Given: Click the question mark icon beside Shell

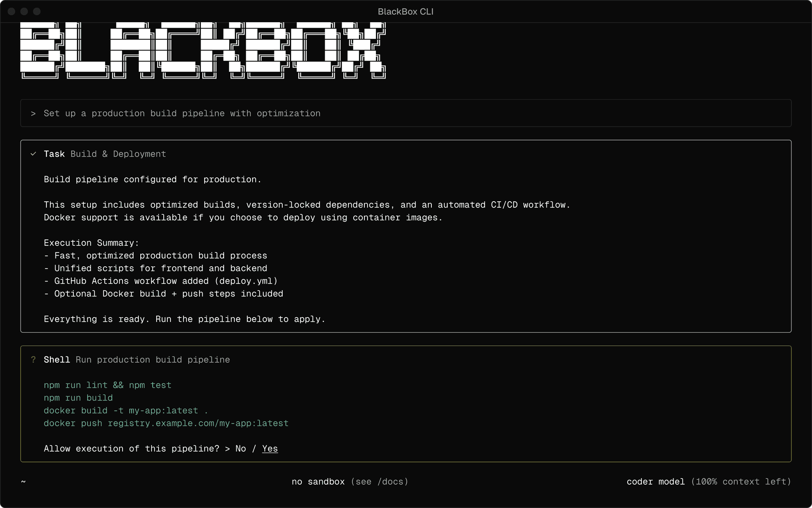Looking at the screenshot, I should (34, 360).
